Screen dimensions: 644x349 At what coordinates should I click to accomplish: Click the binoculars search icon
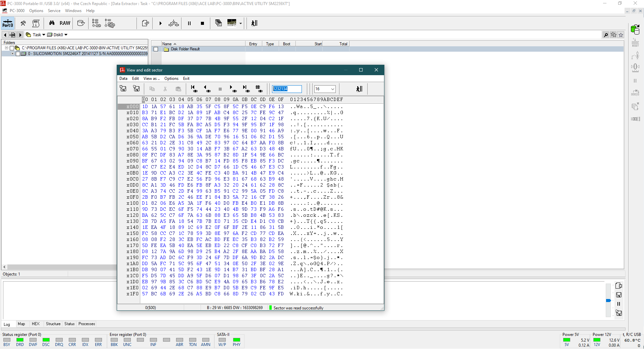pos(52,23)
